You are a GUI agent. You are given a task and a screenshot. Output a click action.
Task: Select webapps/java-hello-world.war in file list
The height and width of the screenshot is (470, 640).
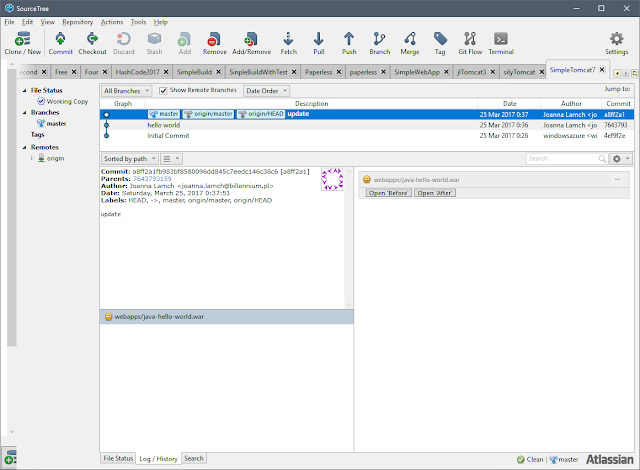point(227,317)
